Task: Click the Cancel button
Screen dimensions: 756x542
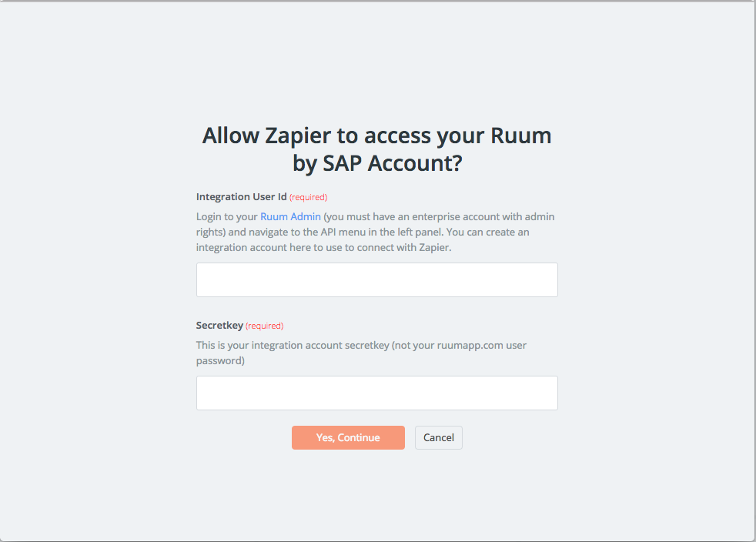Action: pos(438,437)
